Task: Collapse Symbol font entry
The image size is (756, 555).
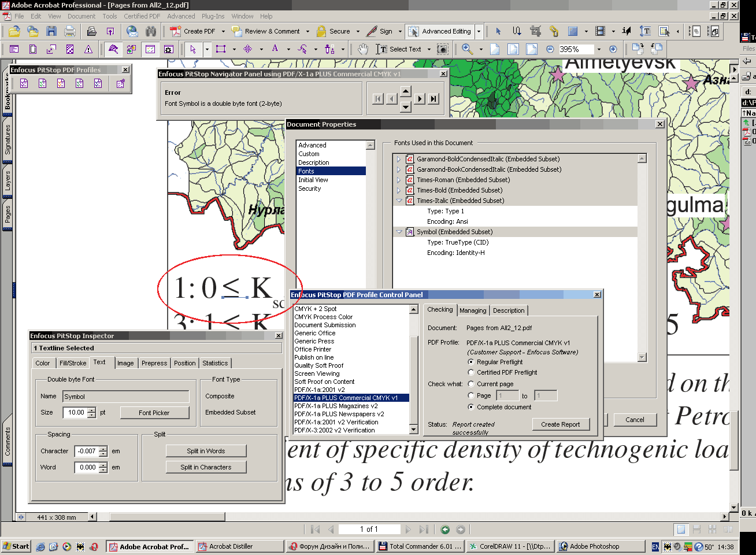Action: (399, 232)
